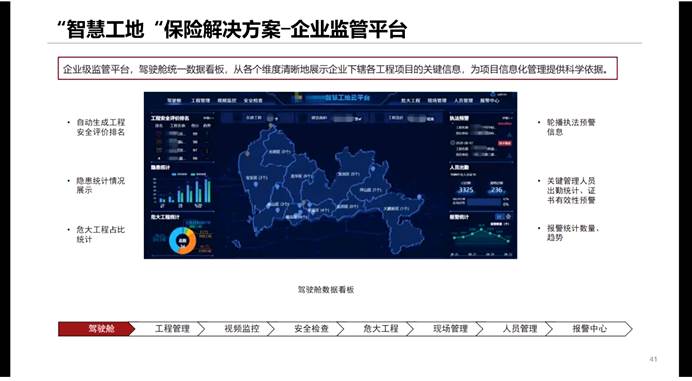Click the attendance progress bar under 3325
692x381 pixels.
[484, 202]
